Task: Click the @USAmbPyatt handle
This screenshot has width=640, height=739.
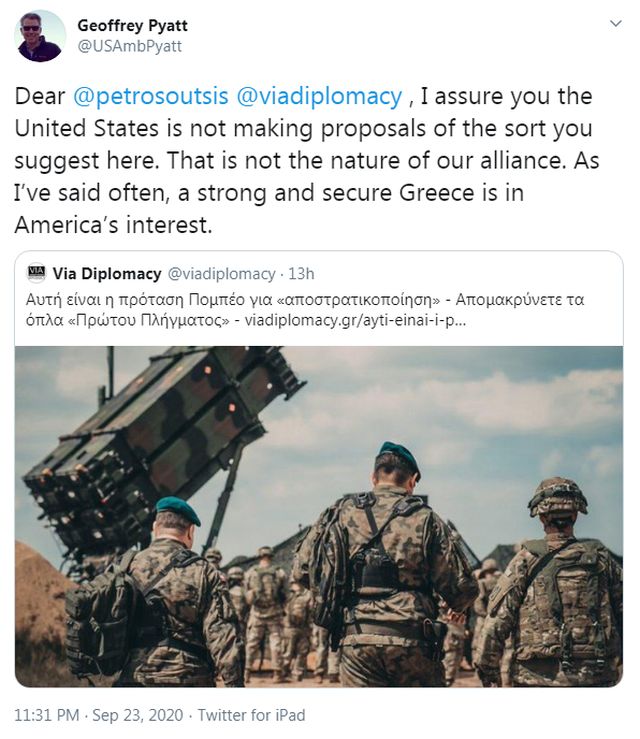Action: pos(129,46)
